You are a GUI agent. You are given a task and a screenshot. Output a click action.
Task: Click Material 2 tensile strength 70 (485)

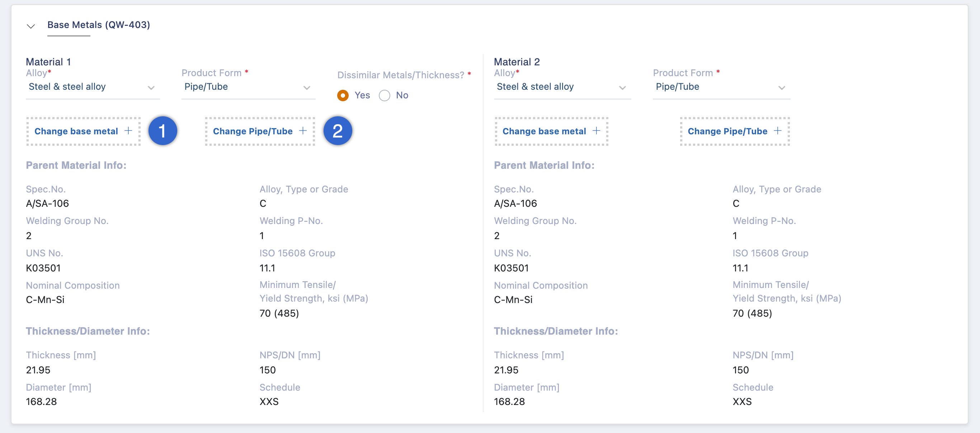coord(752,313)
